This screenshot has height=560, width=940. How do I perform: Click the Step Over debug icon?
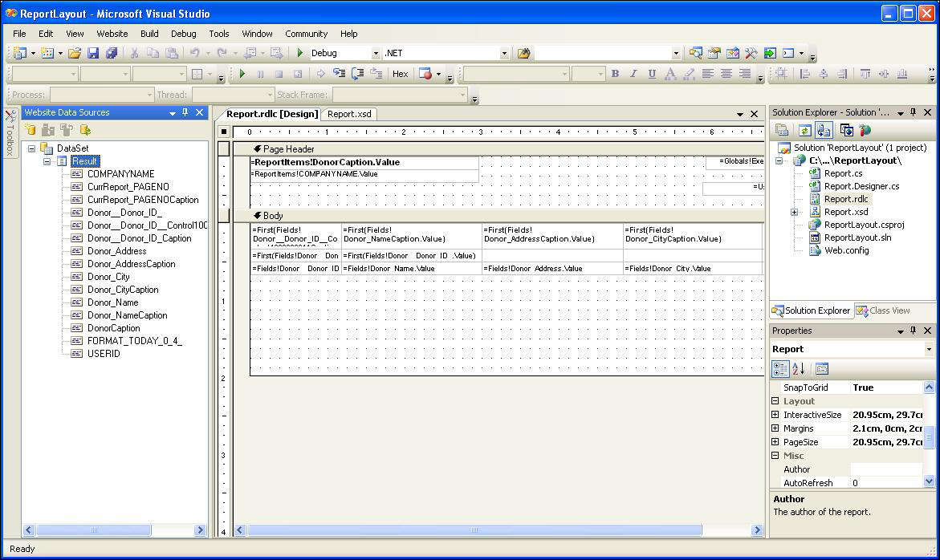point(357,74)
